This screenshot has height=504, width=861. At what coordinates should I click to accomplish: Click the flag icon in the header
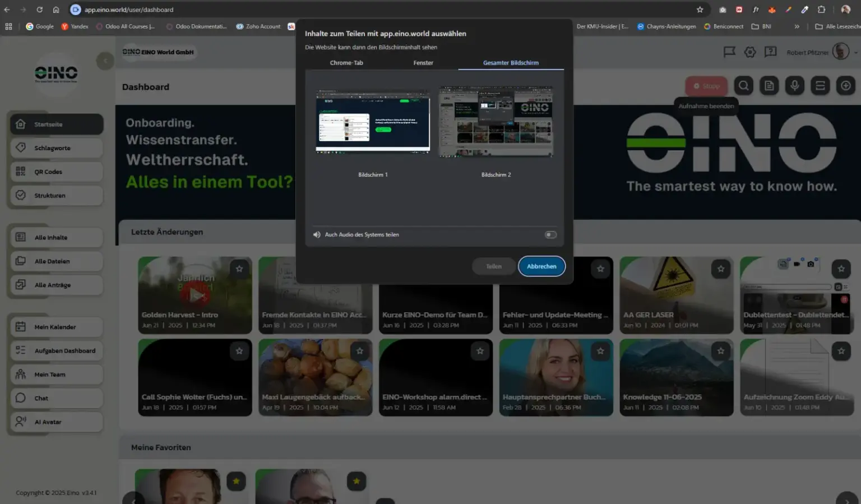(x=729, y=52)
